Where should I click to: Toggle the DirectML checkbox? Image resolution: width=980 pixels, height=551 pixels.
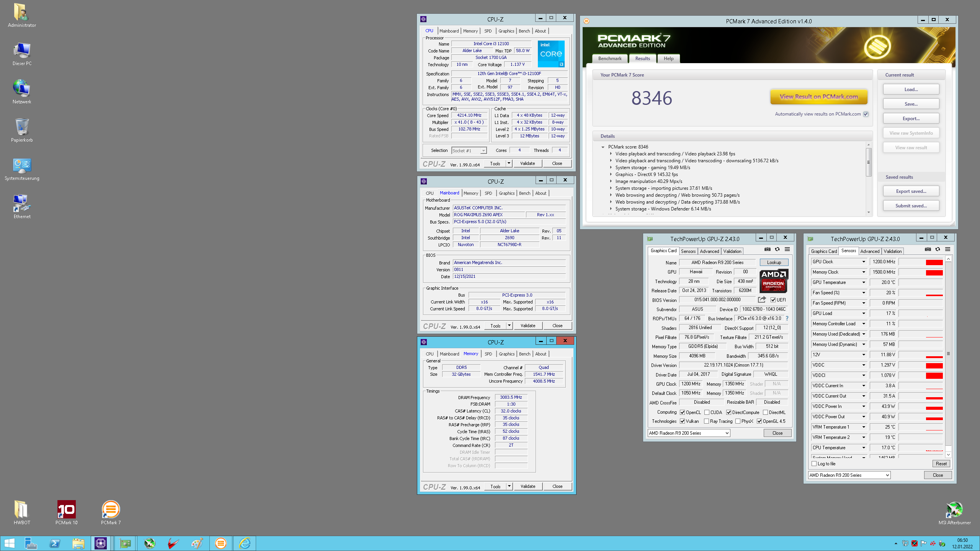(765, 412)
